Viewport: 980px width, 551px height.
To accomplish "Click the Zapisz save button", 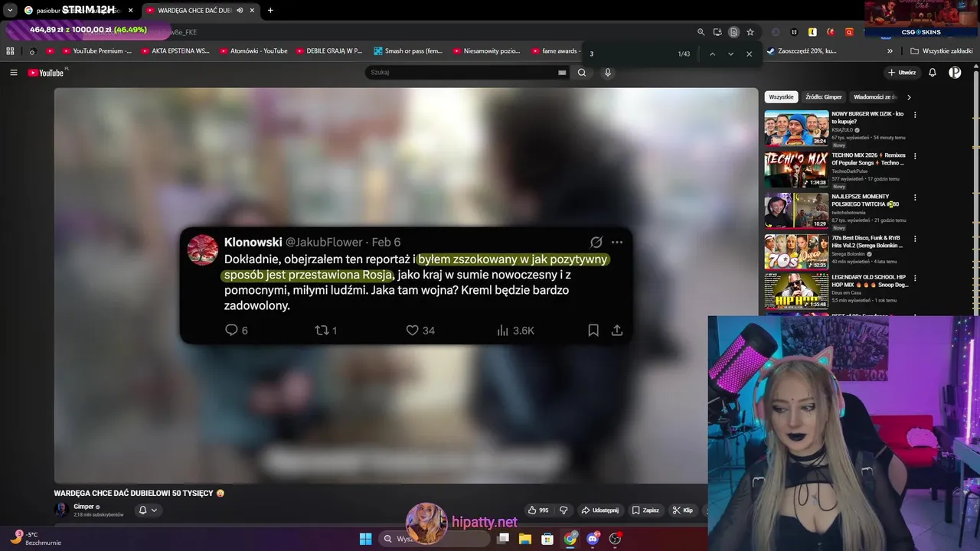I will pyautogui.click(x=645, y=510).
